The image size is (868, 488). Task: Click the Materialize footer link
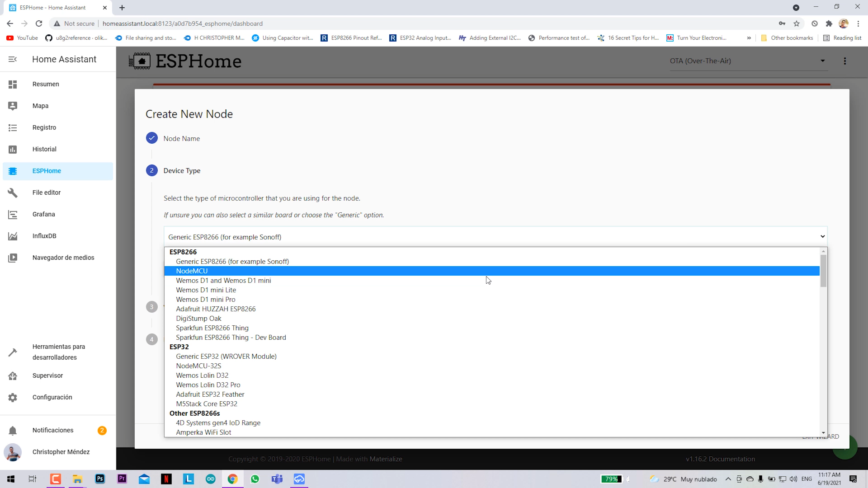pos(386,459)
